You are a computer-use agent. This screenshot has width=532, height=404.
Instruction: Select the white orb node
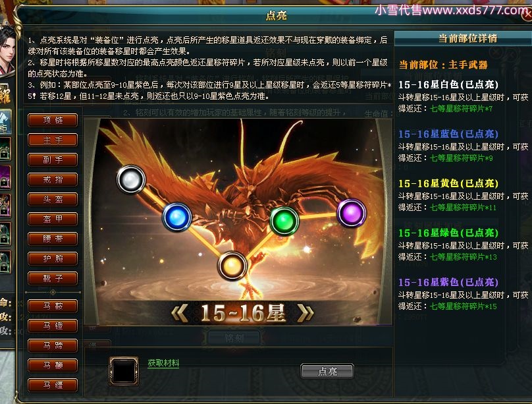[x=131, y=179]
